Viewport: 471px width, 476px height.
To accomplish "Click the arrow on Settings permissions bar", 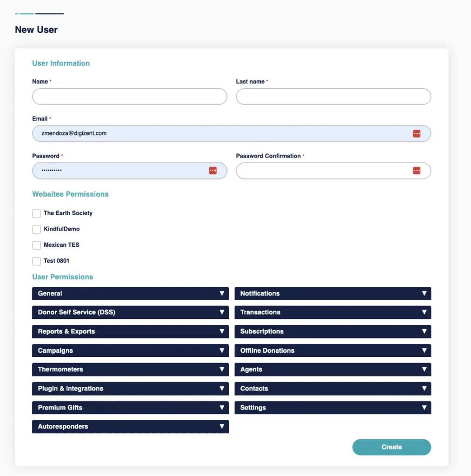I will [424, 408].
